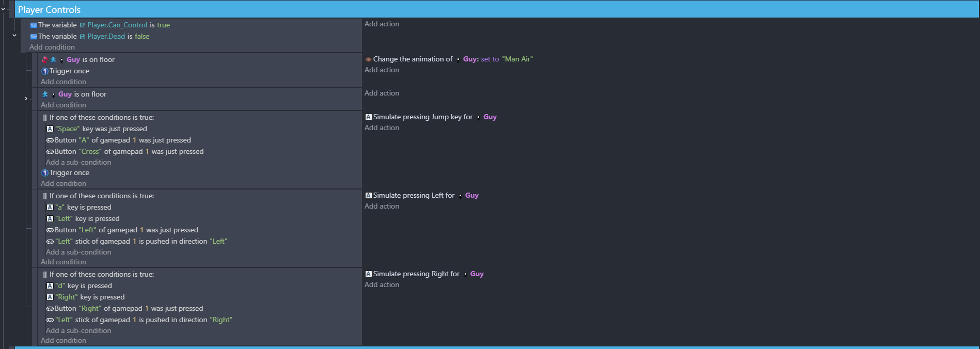Image resolution: width=980 pixels, height=349 pixels.
Task: Click Add a sub-condition under Button "Cross"
Action: tap(78, 162)
